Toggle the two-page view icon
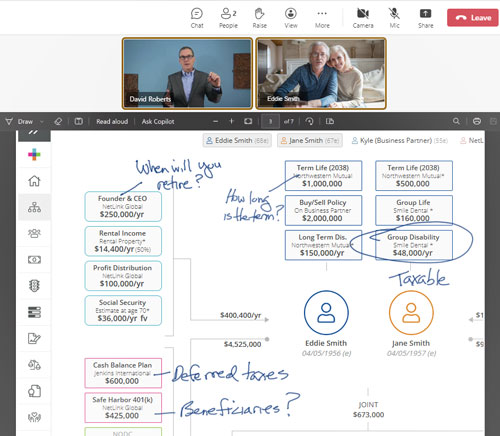This screenshot has height=436, width=500. (x=330, y=121)
